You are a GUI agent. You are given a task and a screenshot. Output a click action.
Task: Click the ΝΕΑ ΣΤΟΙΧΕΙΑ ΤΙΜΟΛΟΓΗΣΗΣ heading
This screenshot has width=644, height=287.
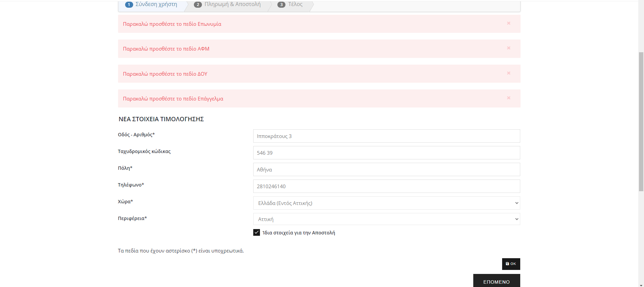coord(161,119)
